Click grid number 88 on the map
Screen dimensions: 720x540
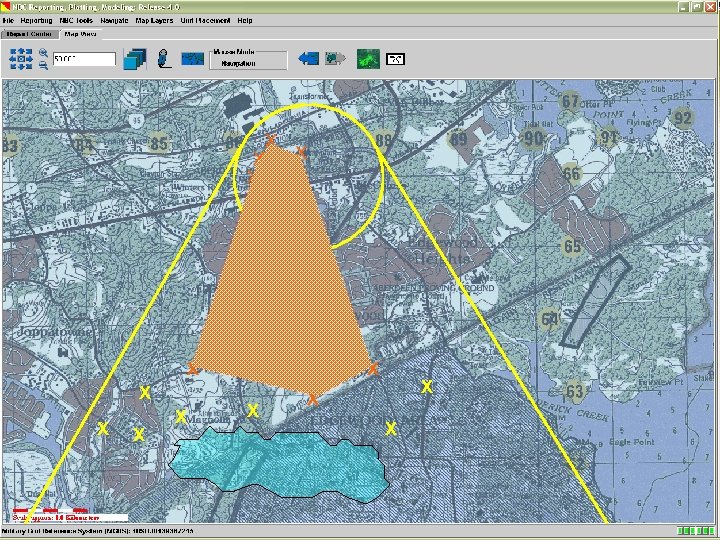(x=383, y=139)
